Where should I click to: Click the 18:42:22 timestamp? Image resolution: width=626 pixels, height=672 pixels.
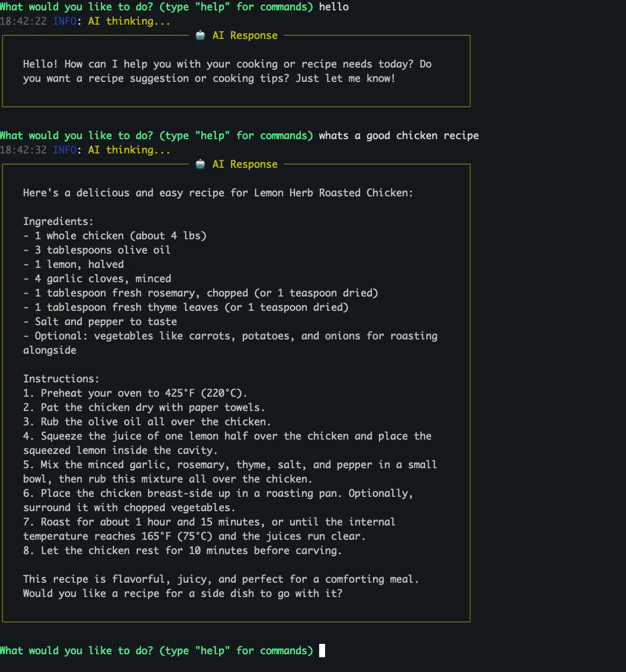coord(23,21)
